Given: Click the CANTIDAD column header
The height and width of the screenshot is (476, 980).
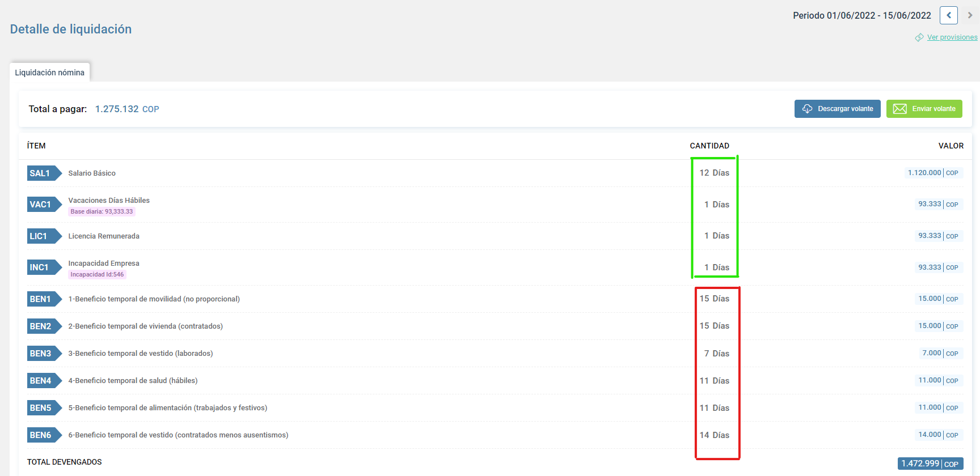Looking at the screenshot, I should click(x=709, y=146).
